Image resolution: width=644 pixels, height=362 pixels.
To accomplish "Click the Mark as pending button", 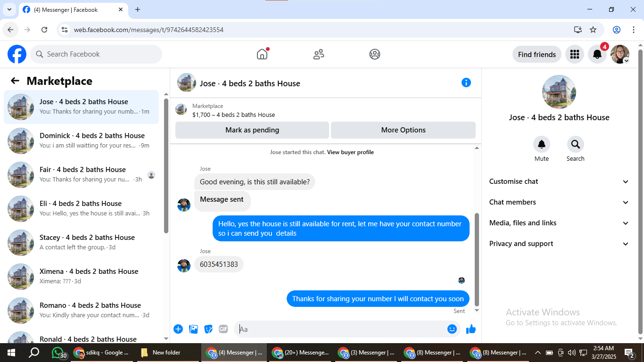I will click(x=252, y=130).
